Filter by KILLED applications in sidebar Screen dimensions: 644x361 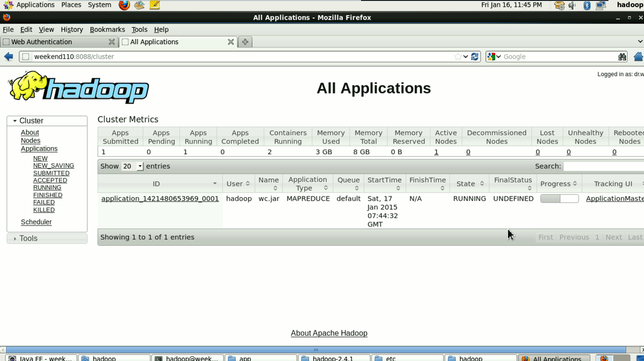click(44, 210)
